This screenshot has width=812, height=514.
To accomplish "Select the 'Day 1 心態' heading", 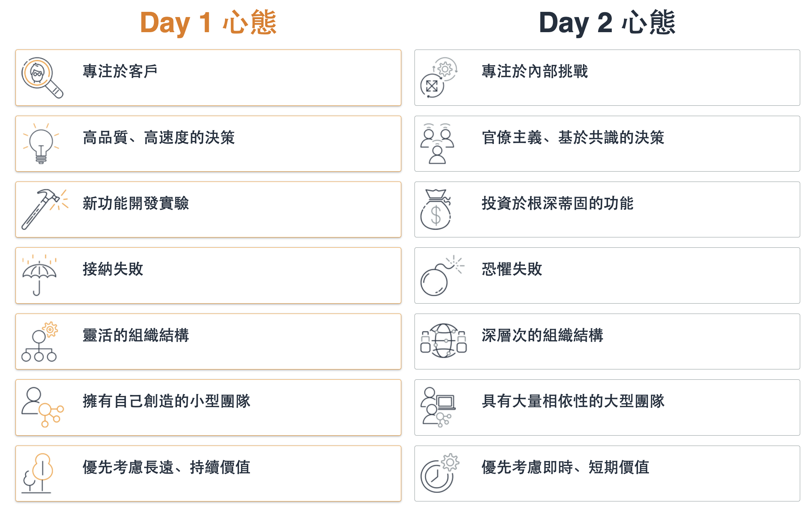I will pyautogui.click(x=208, y=23).
